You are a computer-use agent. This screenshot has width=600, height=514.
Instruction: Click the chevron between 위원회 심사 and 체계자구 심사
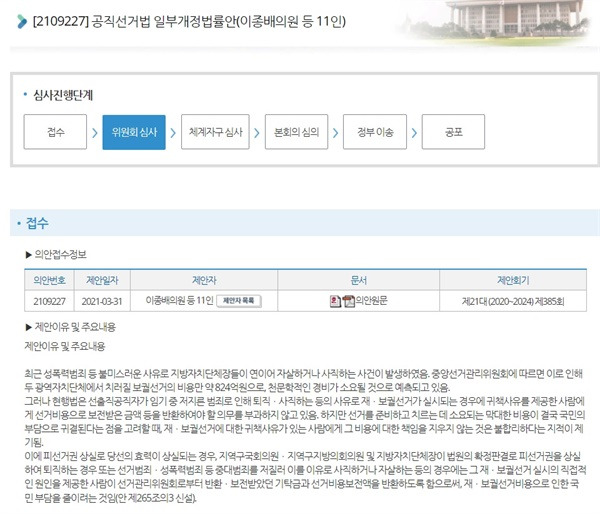click(x=173, y=133)
